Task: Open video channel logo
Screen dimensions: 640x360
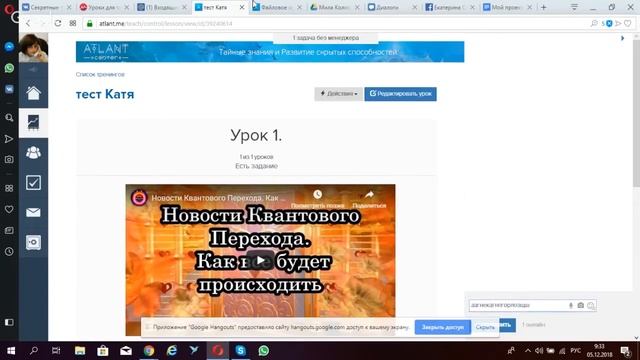Action: point(139,198)
